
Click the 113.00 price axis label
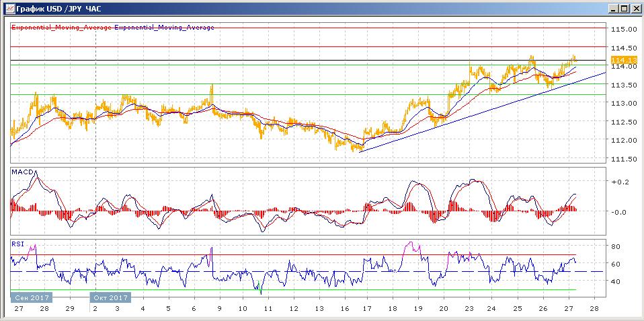tap(623, 103)
